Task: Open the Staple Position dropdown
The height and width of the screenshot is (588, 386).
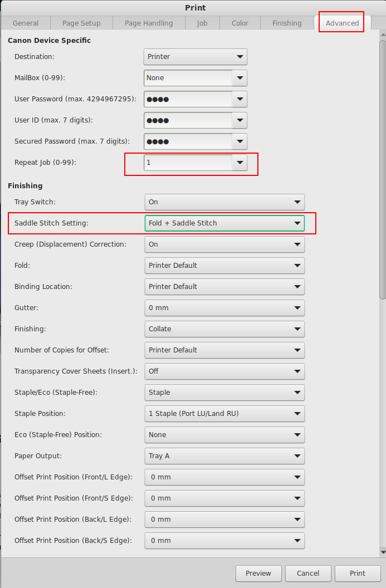Action: 224,414
